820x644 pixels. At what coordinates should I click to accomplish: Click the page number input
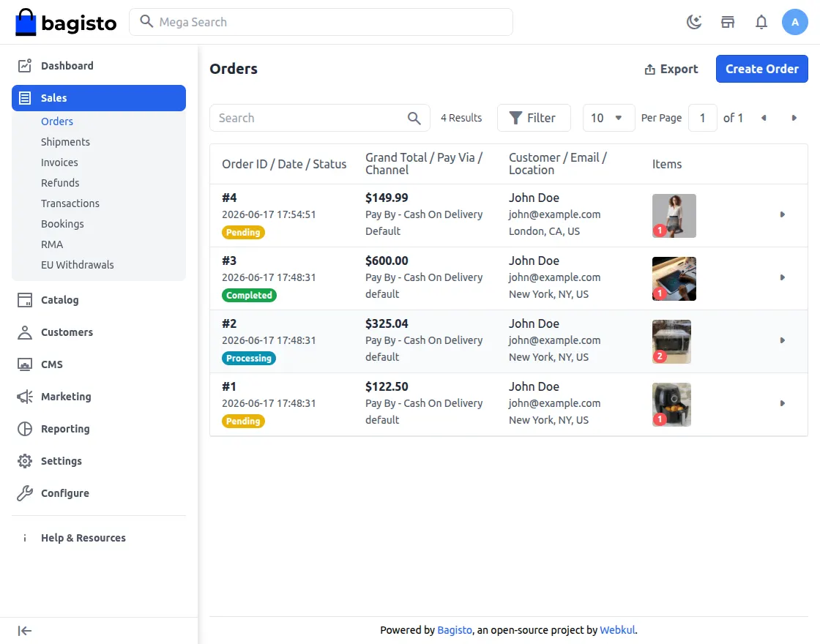[702, 118]
